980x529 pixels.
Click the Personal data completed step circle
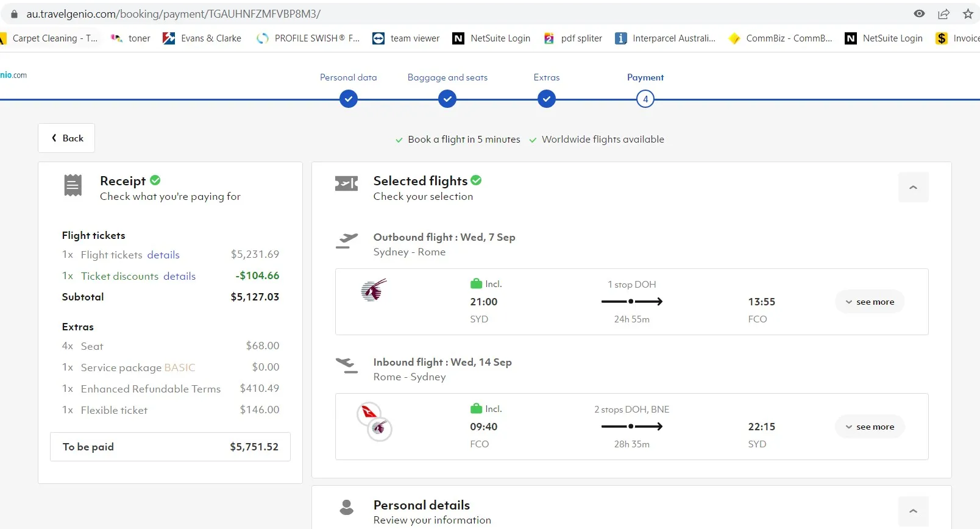click(x=349, y=99)
